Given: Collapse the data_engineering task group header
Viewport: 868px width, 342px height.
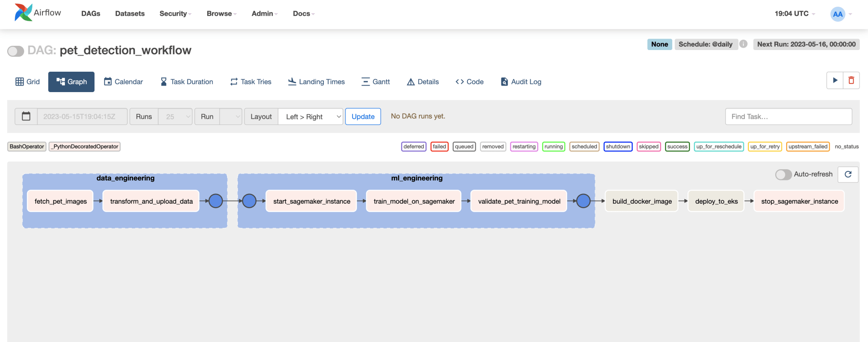Looking at the screenshot, I should click(x=125, y=178).
